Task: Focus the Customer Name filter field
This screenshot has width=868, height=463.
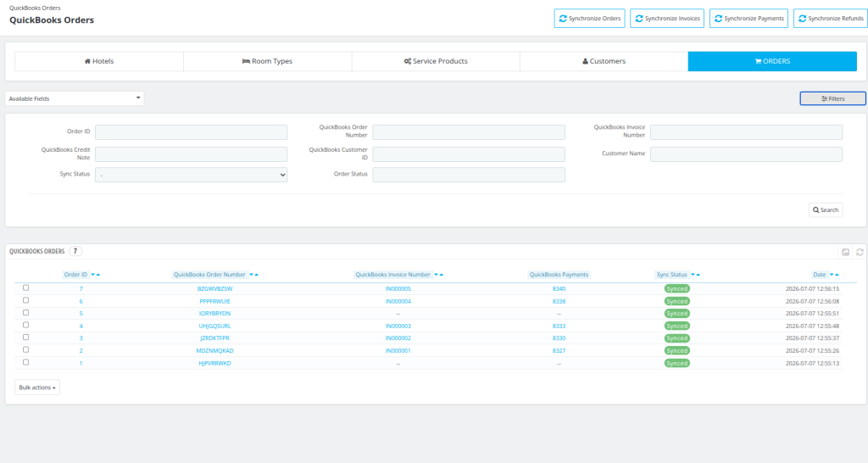Action: click(x=746, y=154)
